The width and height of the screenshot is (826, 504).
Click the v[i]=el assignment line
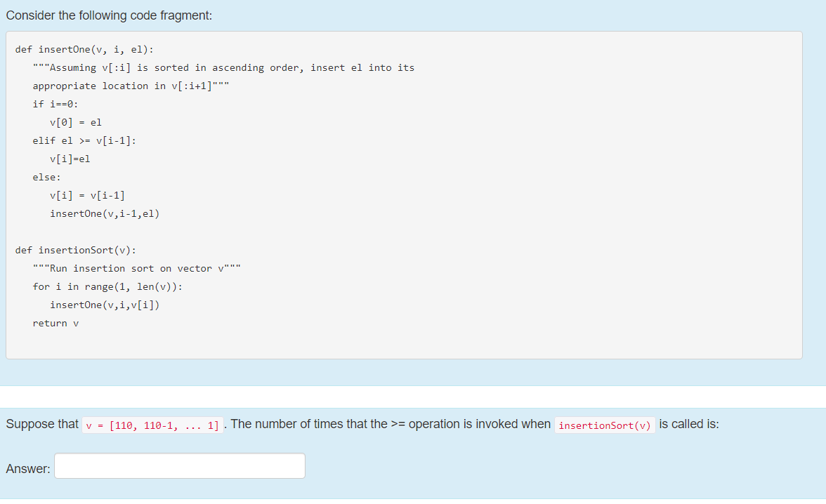pos(70,159)
